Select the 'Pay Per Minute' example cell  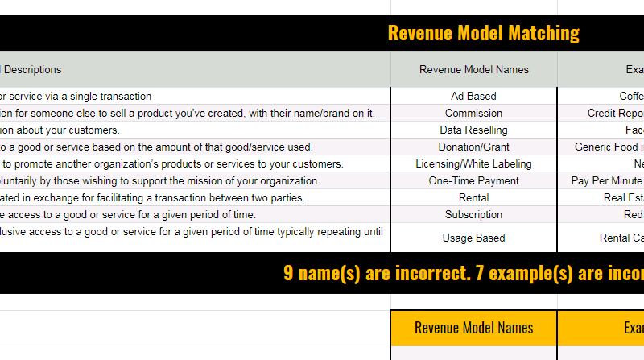click(x=601, y=180)
